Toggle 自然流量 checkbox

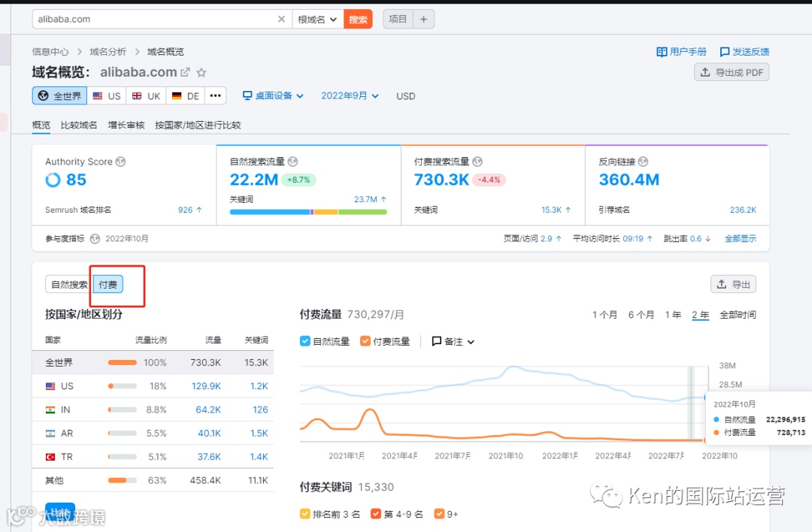tap(305, 341)
